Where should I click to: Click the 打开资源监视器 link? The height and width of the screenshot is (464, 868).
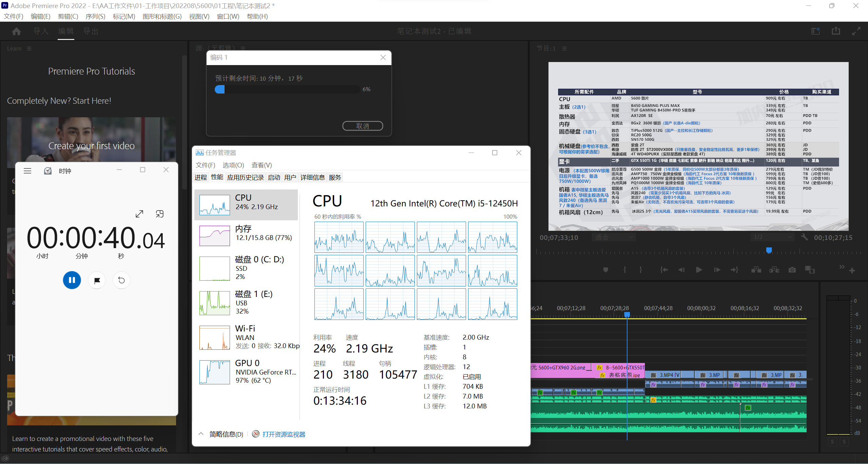[284, 434]
